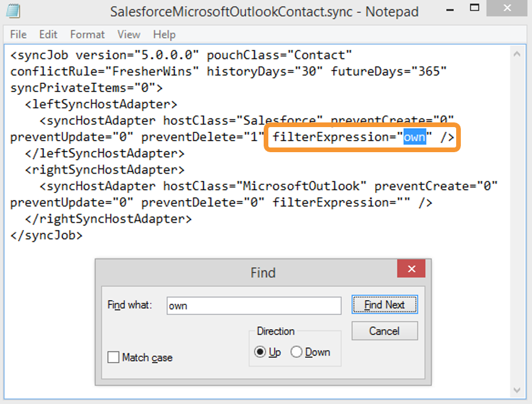Click the text preventDelete="0"
The height and width of the screenshot is (404, 532).
pos(203,202)
